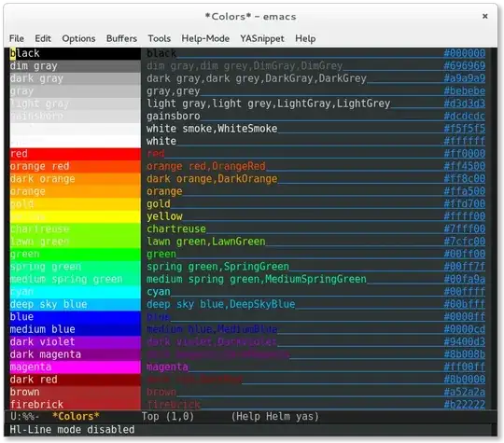Screen dimensions: 504x443
Task: Click '(Help Helm yas)' in the mode line
Action: (x=274, y=416)
